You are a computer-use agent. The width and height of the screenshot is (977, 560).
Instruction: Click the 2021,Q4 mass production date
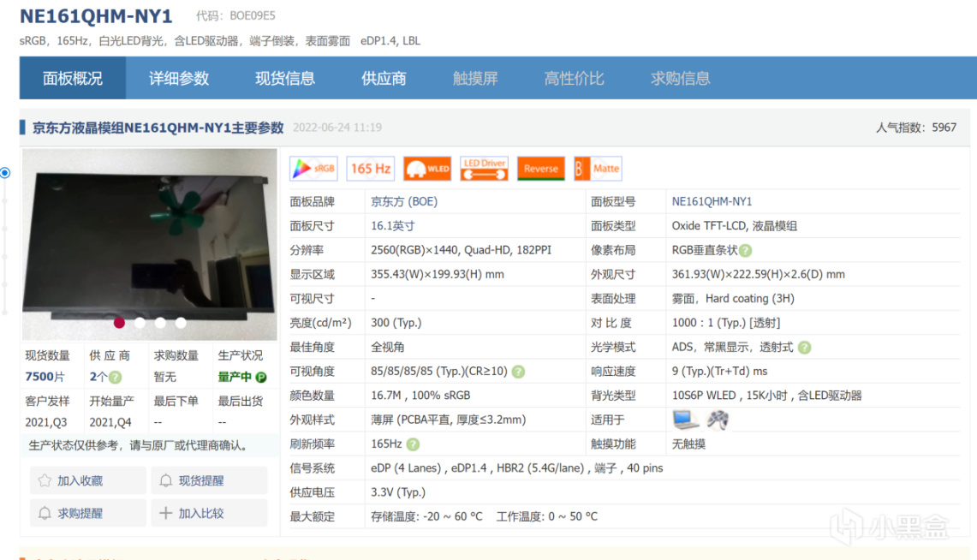[110, 422]
